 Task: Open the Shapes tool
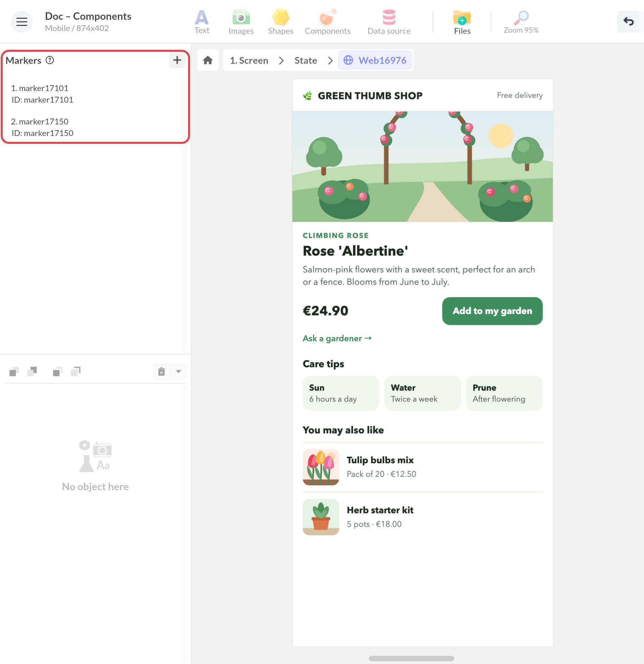point(280,22)
